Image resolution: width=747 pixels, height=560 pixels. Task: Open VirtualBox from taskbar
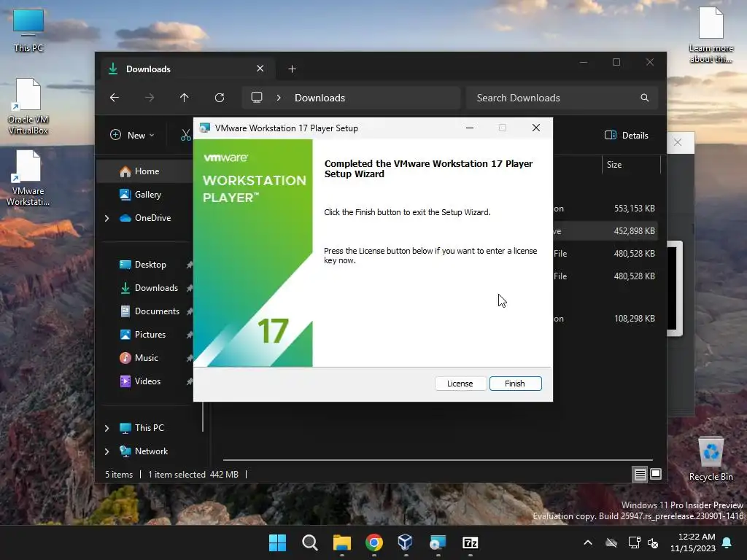click(x=406, y=542)
